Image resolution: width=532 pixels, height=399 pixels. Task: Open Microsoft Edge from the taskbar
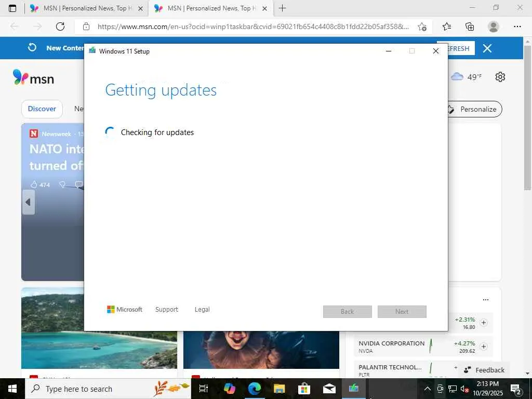(255, 389)
